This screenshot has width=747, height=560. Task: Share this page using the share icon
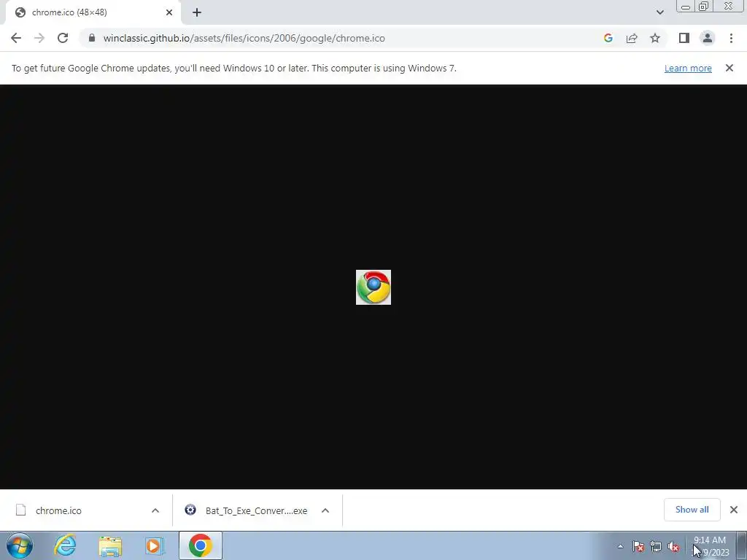pos(632,38)
